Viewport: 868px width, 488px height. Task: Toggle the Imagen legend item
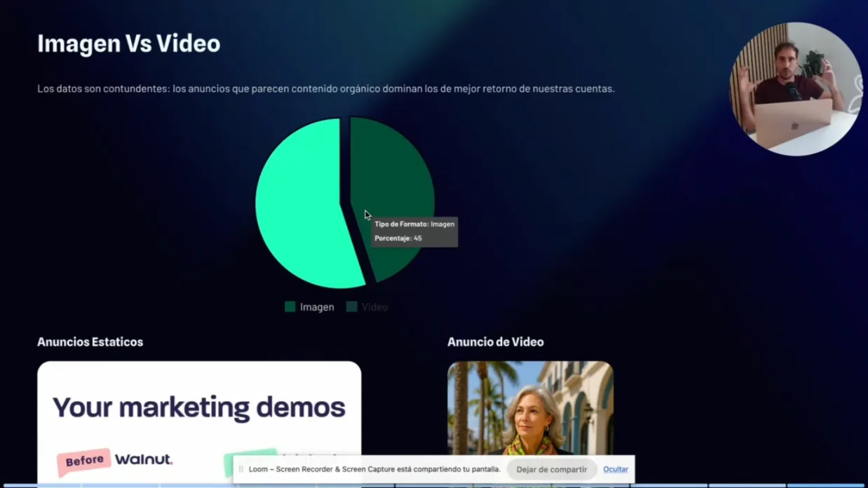309,307
